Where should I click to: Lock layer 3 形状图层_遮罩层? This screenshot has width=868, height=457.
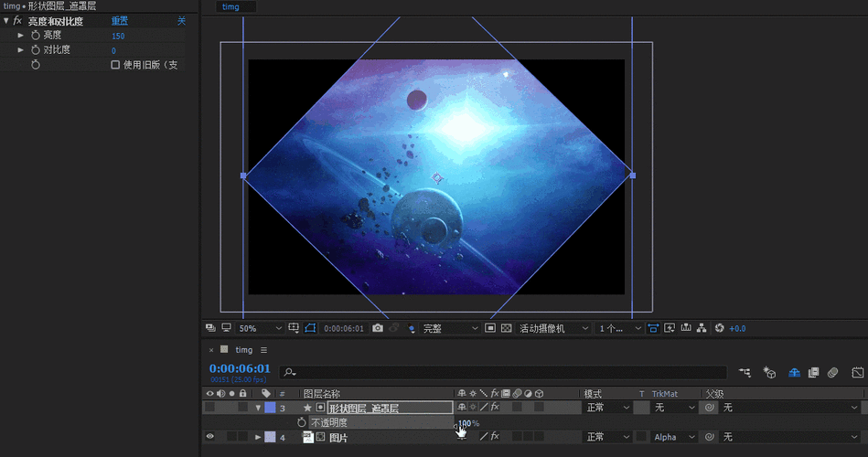[242, 408]
